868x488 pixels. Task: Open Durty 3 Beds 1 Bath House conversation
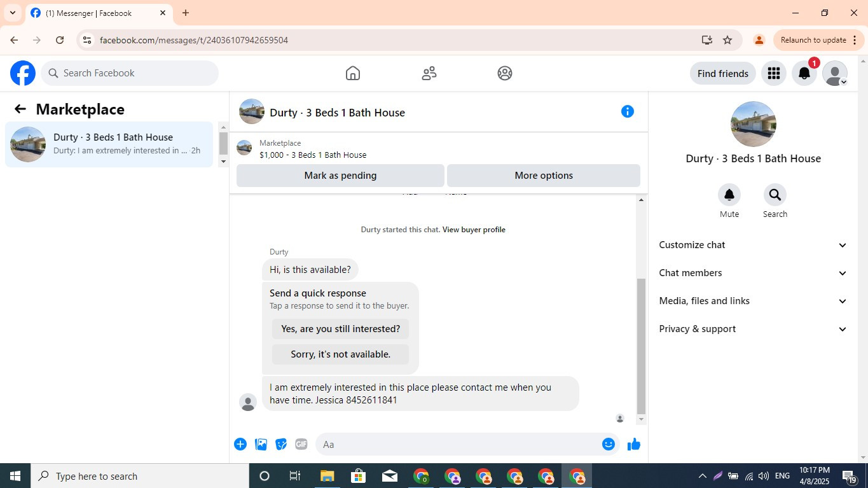tap(109, 144)
